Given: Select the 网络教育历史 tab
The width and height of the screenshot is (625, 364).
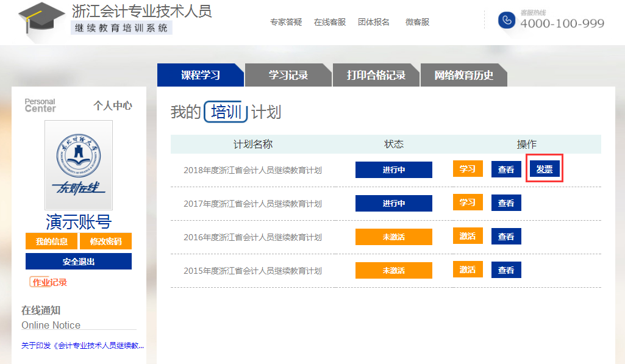Looking at the screenshot, I should coord(463,76).
